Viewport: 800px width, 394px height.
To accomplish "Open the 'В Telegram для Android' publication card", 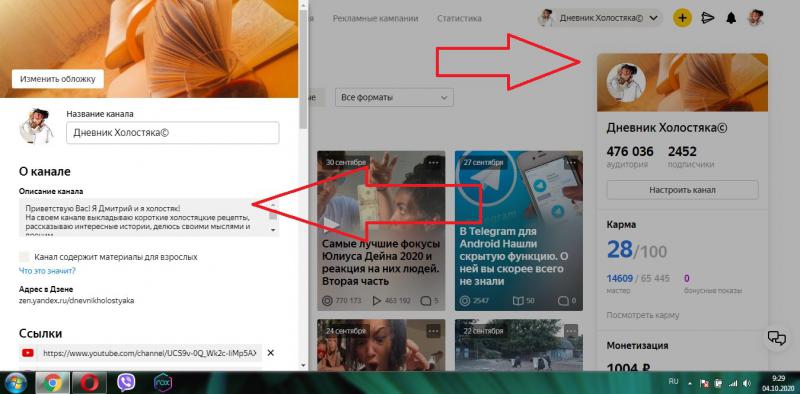I will 518,231.
